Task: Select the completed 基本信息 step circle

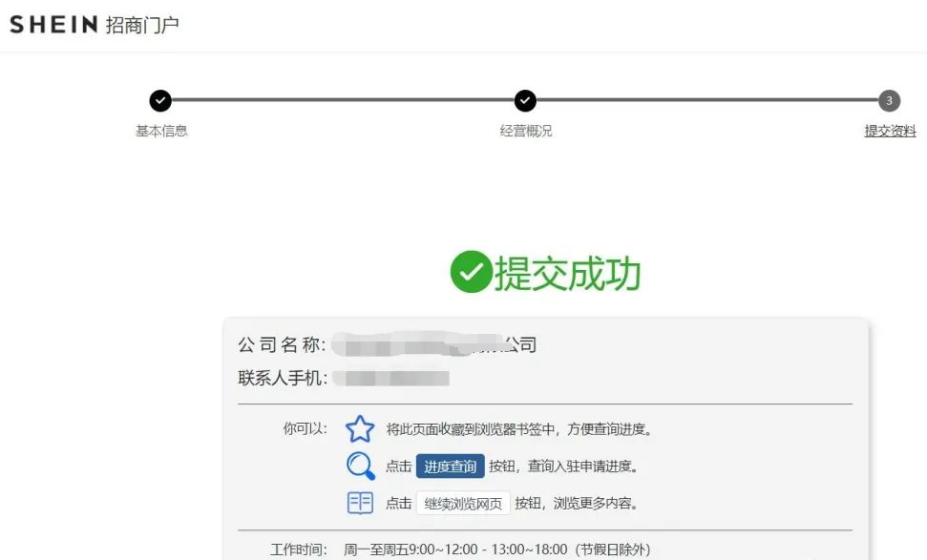Action: pyautogui.click(x=160, y=101)
